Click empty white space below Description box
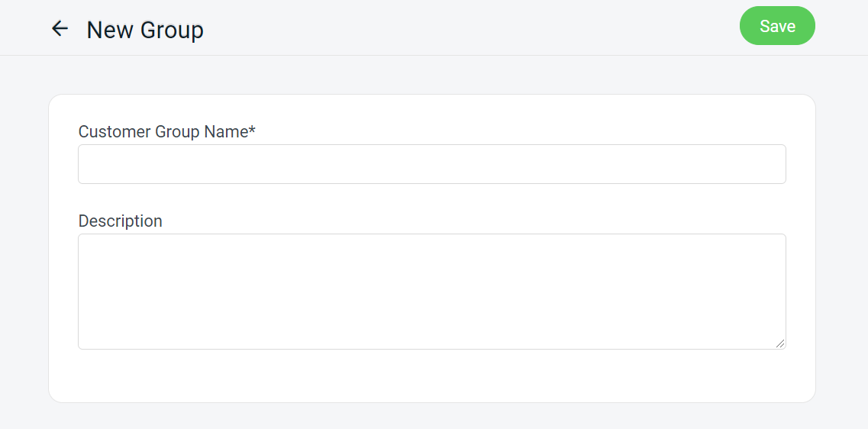This screenshot has width=868, height=429. pyautogui.click(x=431, y=376)
